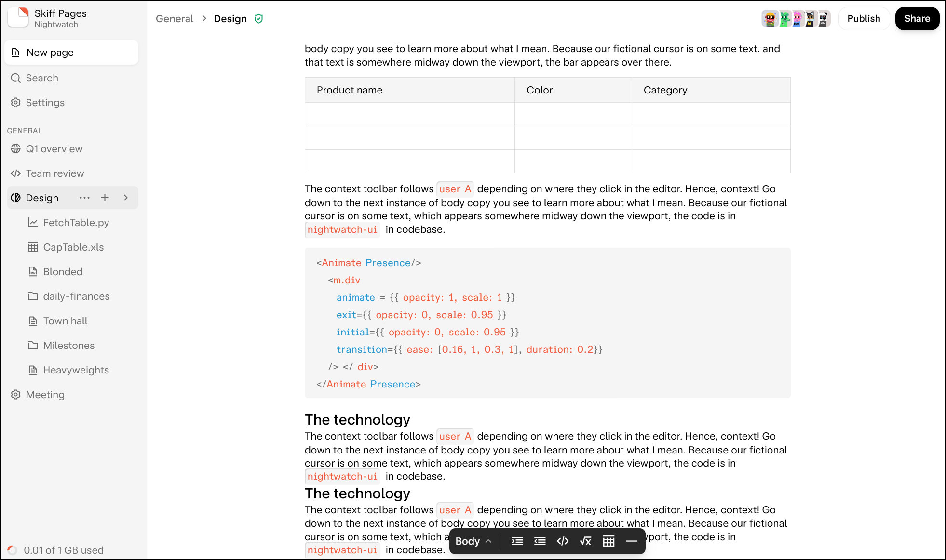This screenshot has width=946, height=560.
Task: Click a collaborator avatar in the top right
Action: click(770, 18)
